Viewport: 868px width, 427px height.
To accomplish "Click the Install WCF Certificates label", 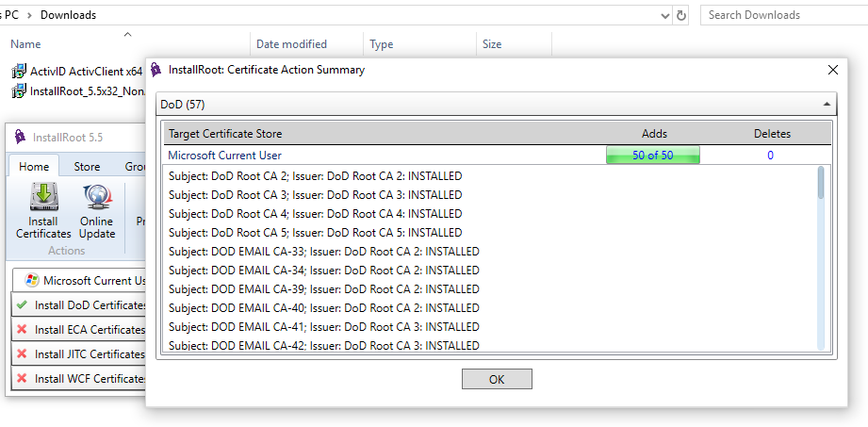I will click(x=90, y=379).
